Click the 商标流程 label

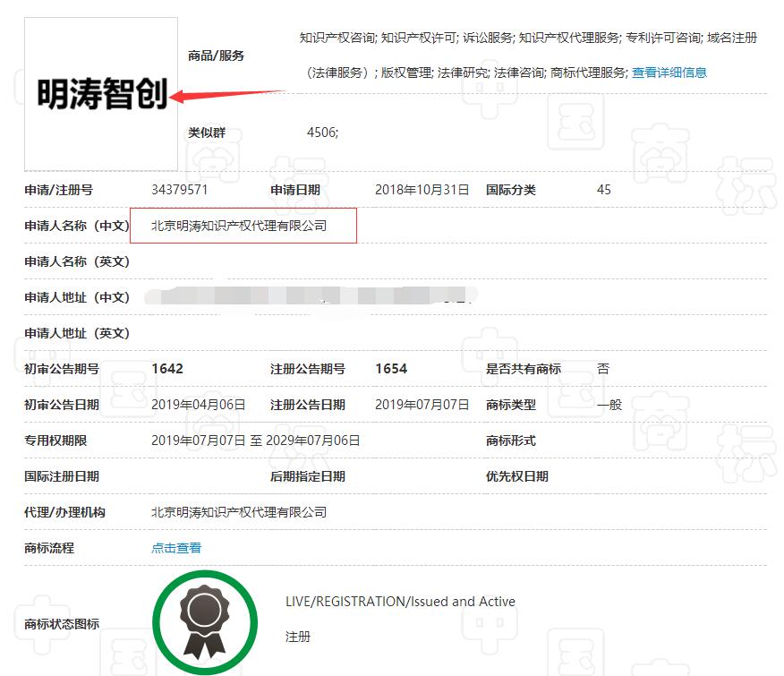click(x=49, y=548)
